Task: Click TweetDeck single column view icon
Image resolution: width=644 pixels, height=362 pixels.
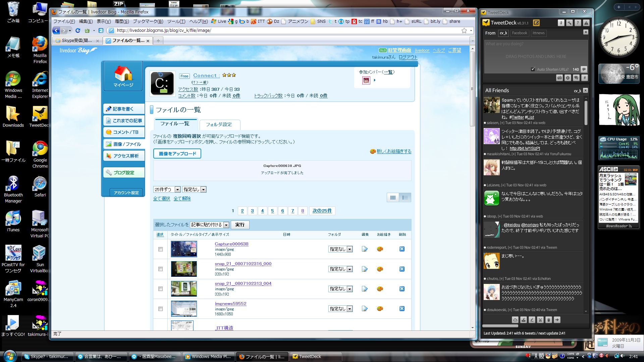Action: (x=561, y=23)
